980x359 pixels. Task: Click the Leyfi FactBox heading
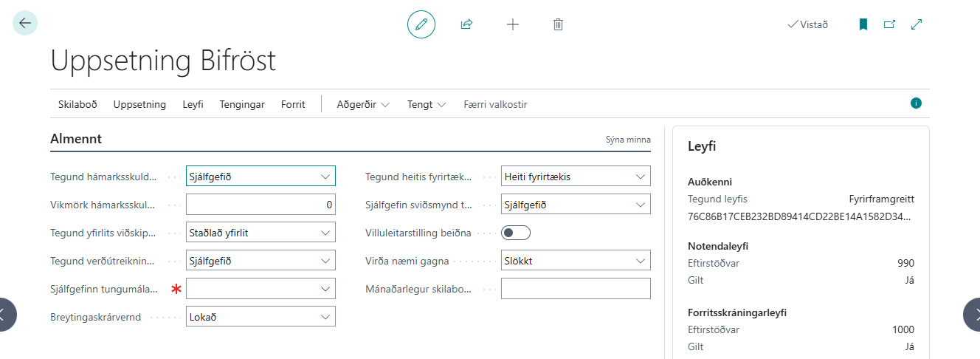(702, 146)
